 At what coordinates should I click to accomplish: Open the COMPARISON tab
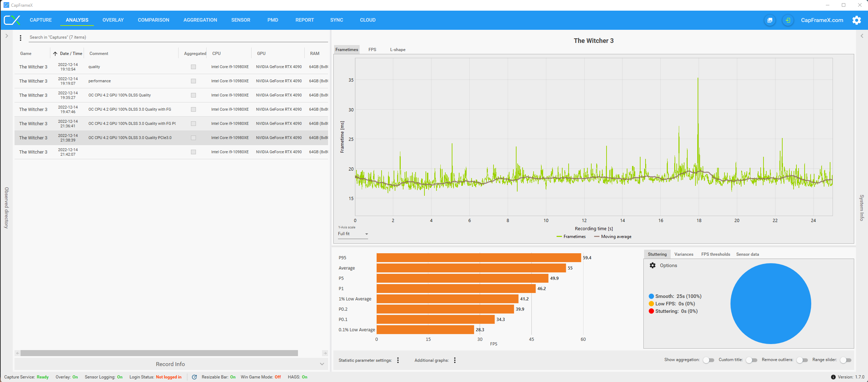point(153,20)
